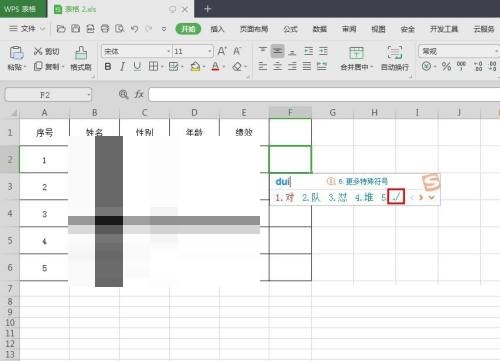The width and height of the screenshot is (500, 361).
Task: Switch to the 审阅 tab
Action: click(349, 29)
